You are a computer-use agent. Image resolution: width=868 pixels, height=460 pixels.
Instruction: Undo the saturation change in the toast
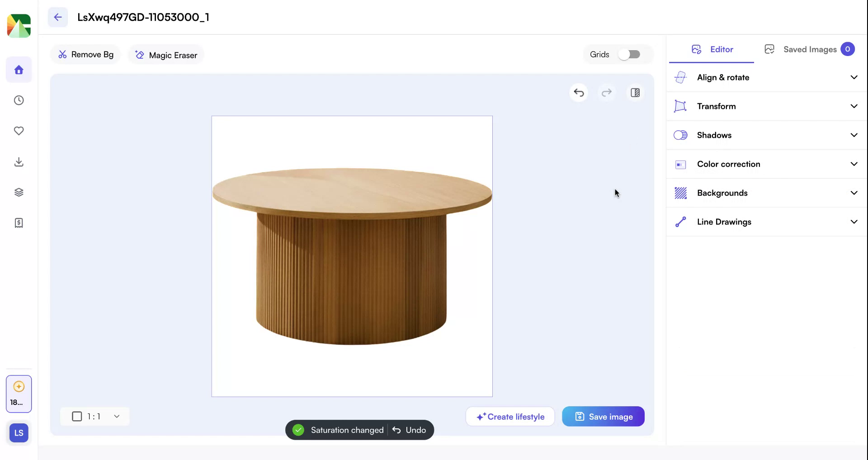pos(410,430)
